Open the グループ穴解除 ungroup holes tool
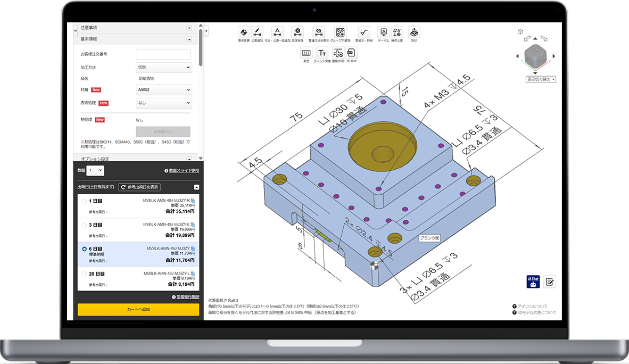 [x=340, y=32]
